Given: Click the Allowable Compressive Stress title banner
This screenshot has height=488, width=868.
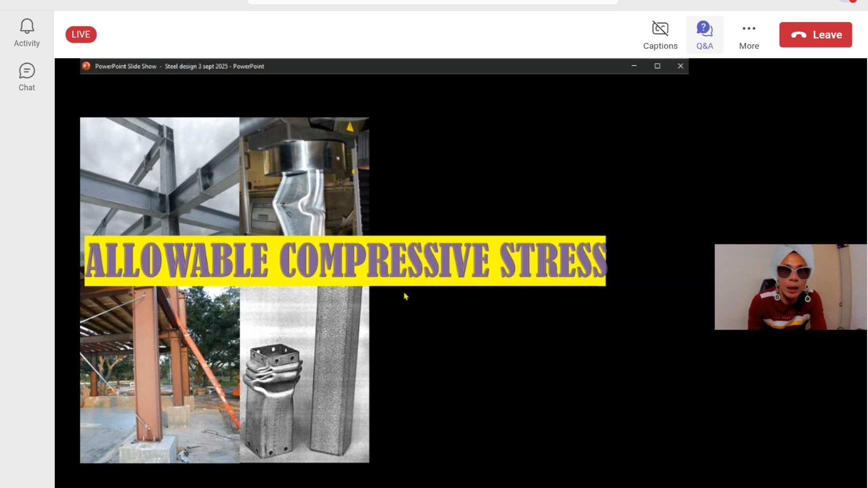Looking at the screenshot, I should coord(345,261).
